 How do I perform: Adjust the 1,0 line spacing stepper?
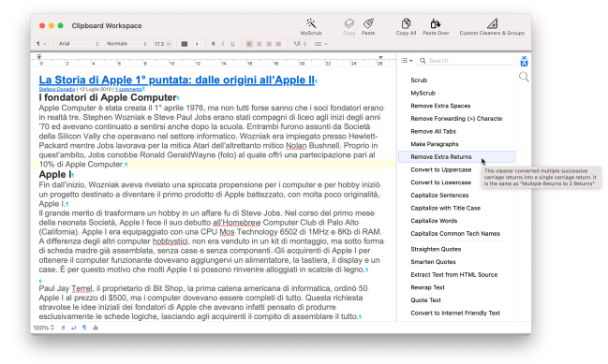click(x=300, y=44)
